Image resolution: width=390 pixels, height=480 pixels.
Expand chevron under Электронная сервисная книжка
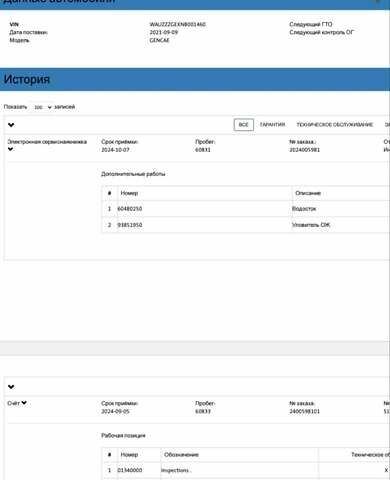10,149
